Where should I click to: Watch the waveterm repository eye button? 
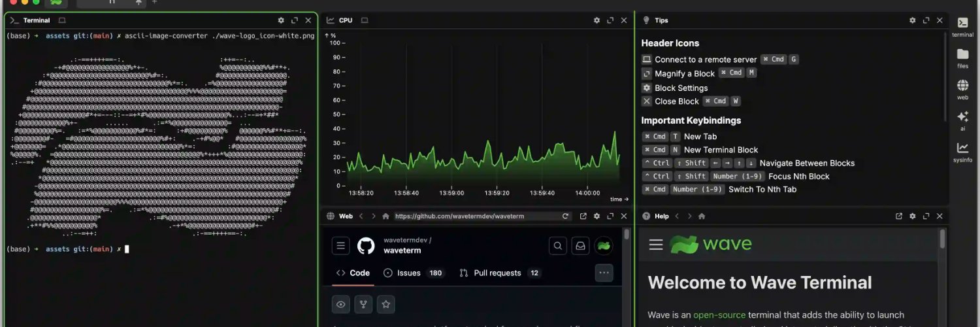tap(340, 304)
